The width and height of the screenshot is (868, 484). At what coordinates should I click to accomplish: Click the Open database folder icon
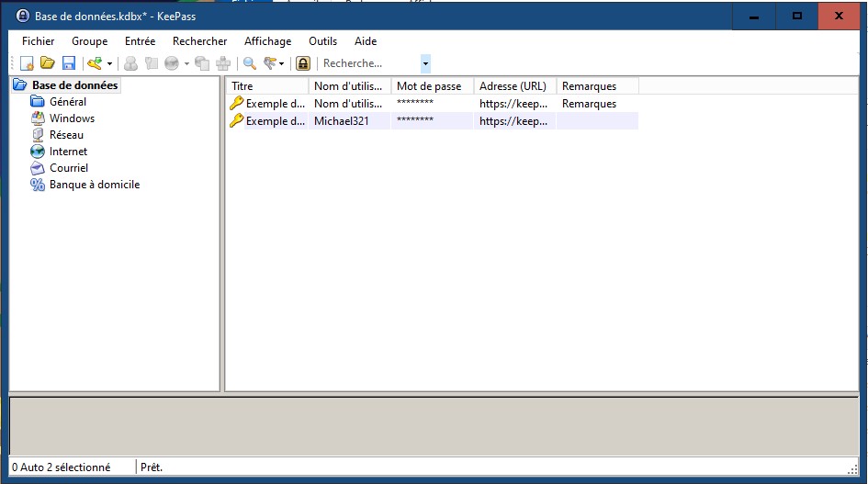click(48, 63)
